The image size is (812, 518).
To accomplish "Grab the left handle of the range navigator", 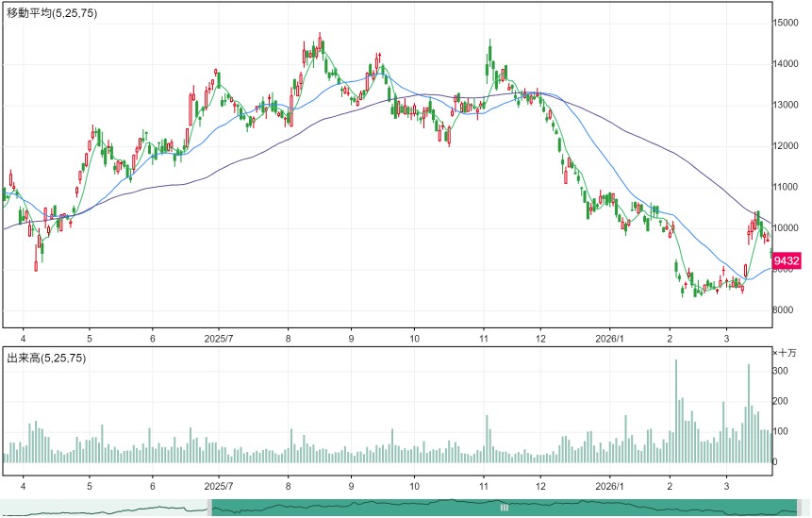I will coord(209,508).
